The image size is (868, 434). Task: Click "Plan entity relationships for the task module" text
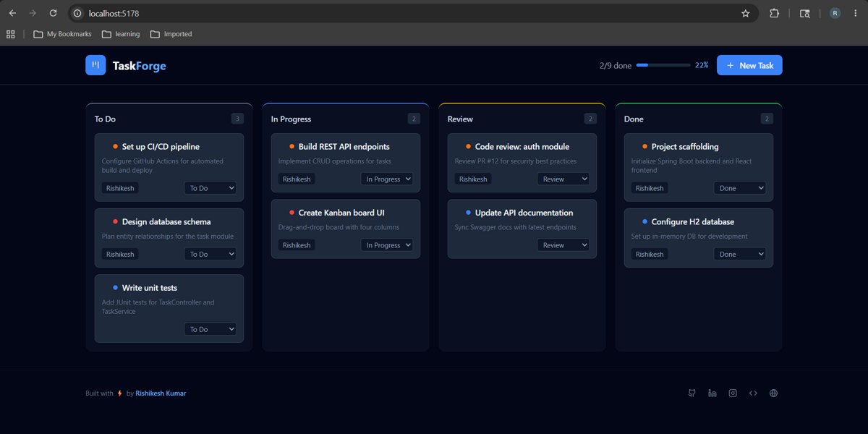pos(166,237)
